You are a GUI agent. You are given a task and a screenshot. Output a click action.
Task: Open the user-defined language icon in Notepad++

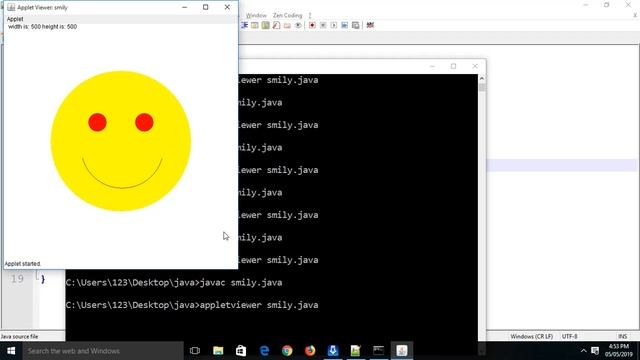(x=255, y=25)
